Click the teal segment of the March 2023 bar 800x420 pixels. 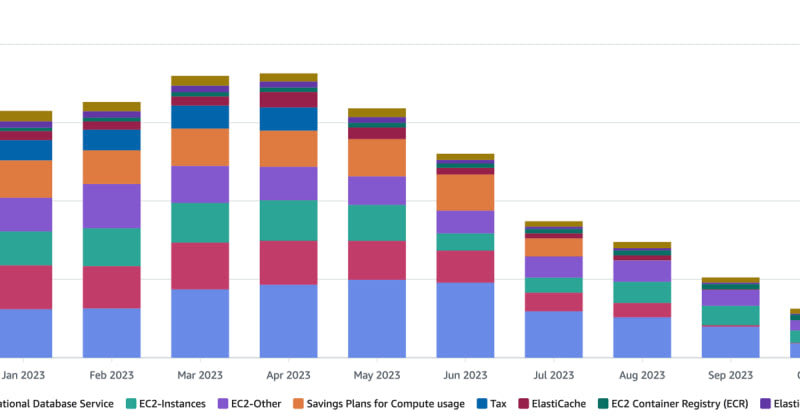pos(200,222)
